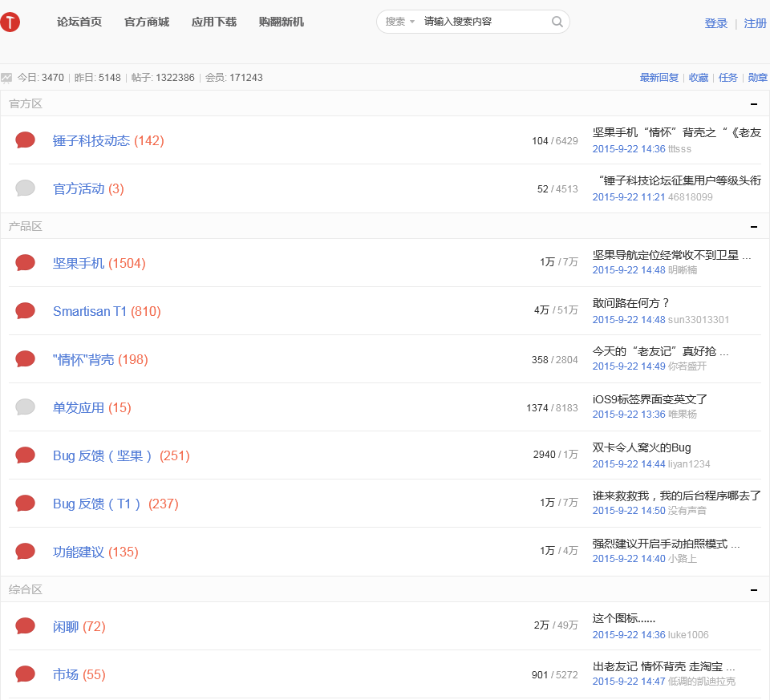Open the 勋章 link
Viewport: 770px width, 700px height.
(758, 78)
